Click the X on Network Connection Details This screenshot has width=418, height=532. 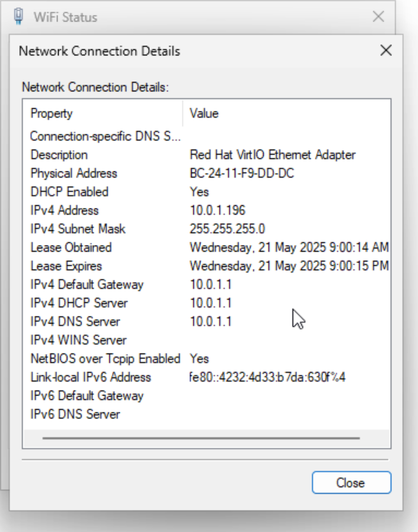tap(386, 50)
